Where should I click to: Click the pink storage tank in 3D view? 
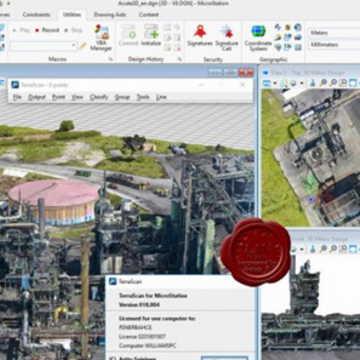coord(53,202)
